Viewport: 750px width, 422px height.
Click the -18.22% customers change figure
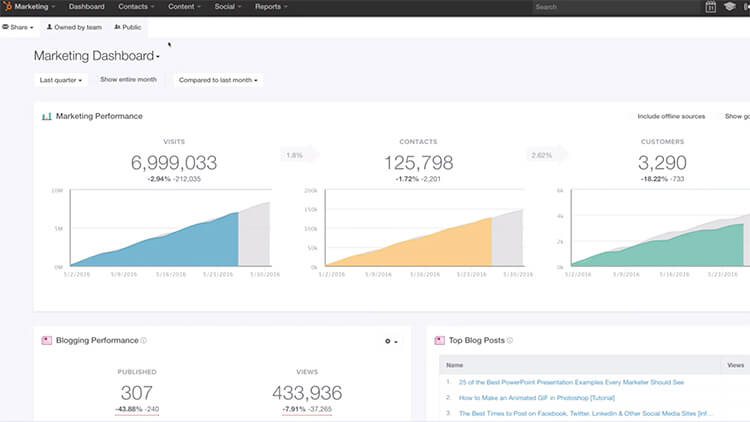[654, 179]
